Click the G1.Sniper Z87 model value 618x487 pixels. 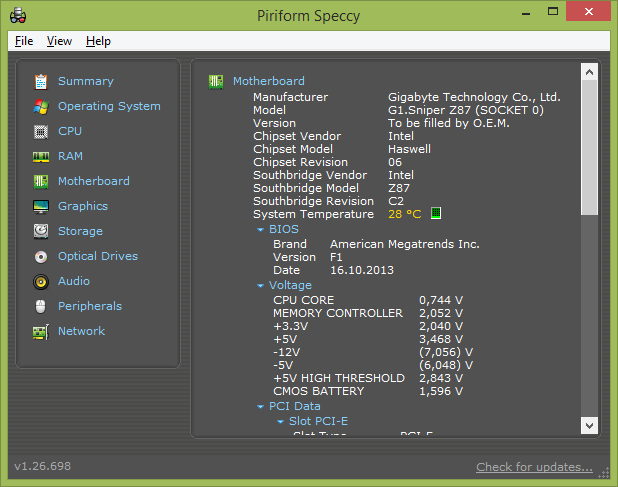[465, 110]
